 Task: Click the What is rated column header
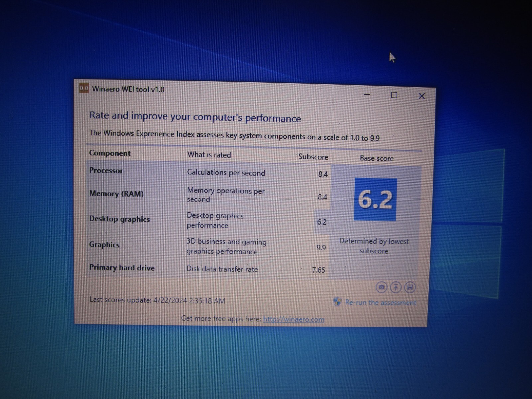(209, 155)
